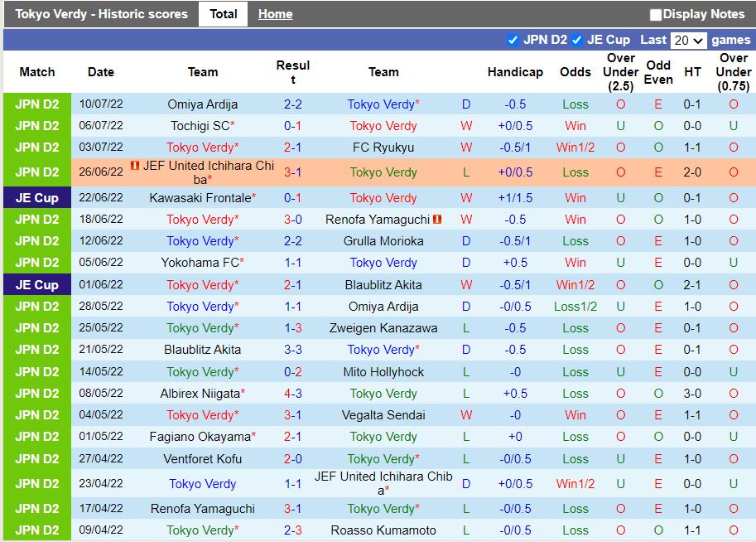The image size is (756, 542).
Task: Toggle the Display Notes checkbox
Action: click(x=657, y=14)
